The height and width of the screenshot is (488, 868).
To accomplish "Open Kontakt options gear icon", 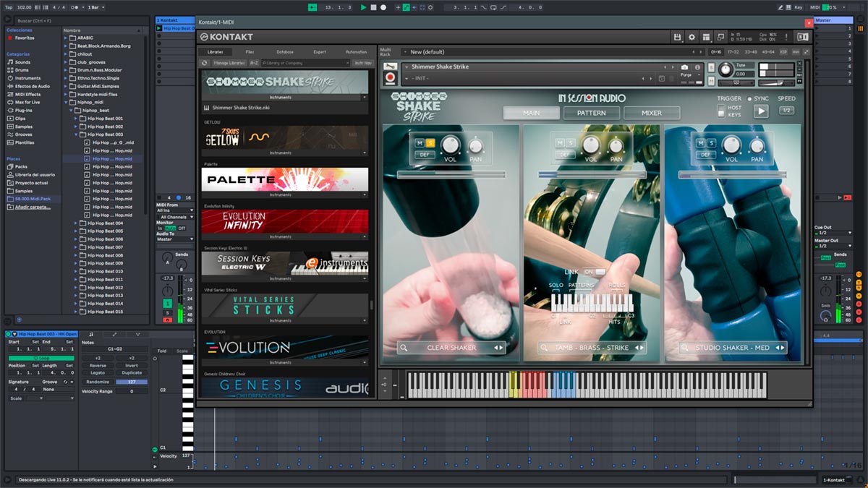I will pos(692,37).
